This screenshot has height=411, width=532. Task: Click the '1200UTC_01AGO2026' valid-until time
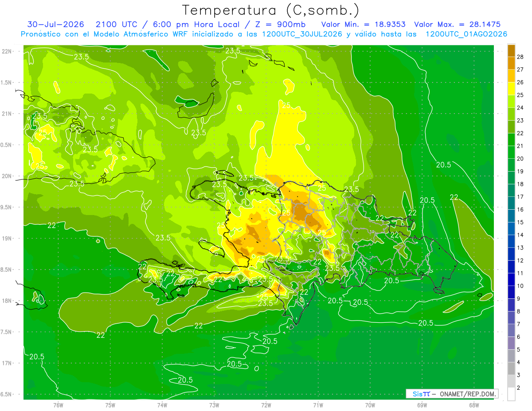(x=466, y=34)
